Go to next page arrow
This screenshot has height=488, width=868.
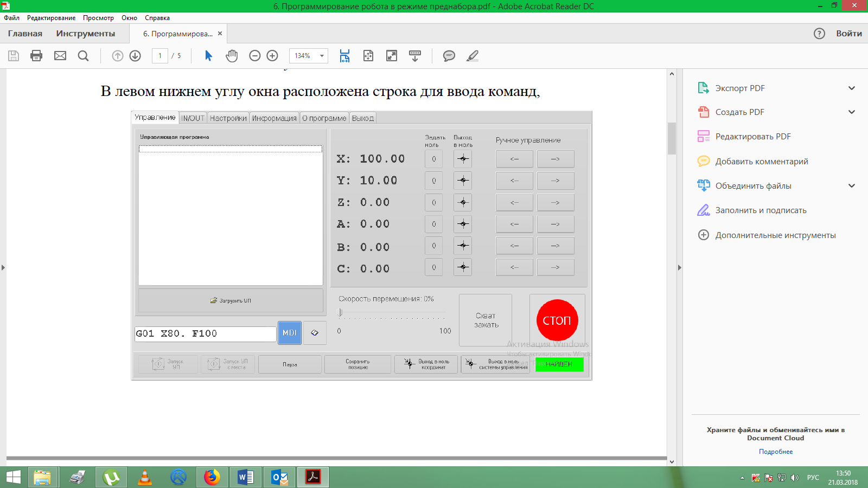click(x=135, y=56)
